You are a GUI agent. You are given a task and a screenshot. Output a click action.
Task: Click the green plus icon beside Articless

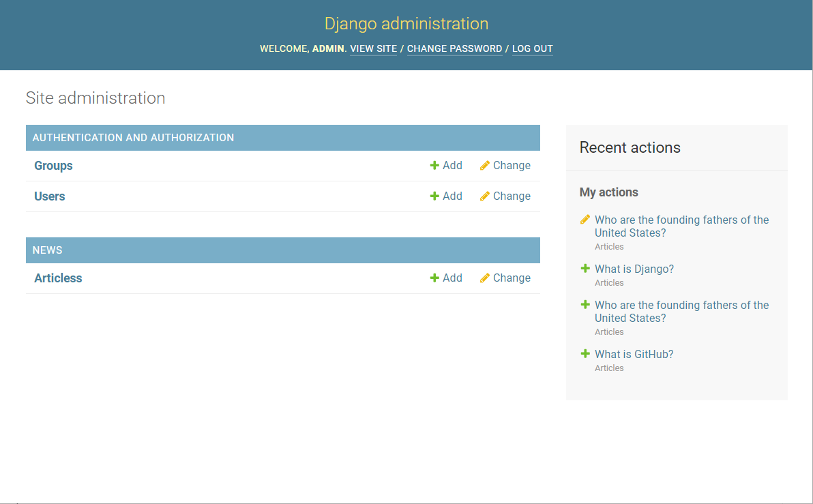[434, 278]
